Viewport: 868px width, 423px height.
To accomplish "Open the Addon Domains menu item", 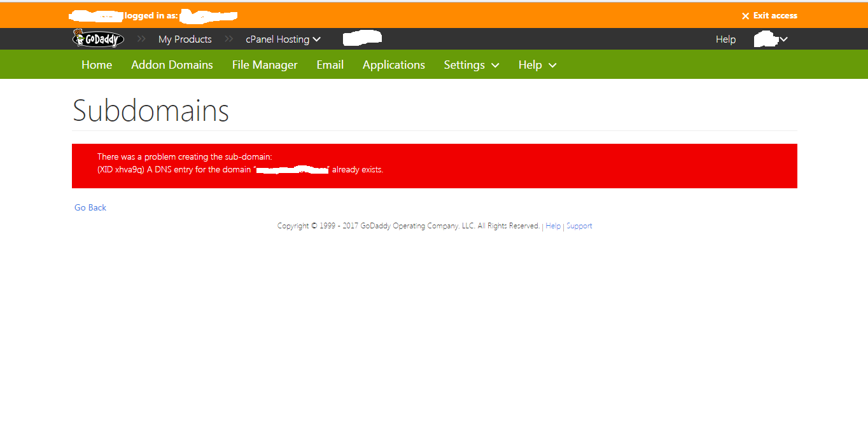I will pyautogui.click(x=172, y=65).
